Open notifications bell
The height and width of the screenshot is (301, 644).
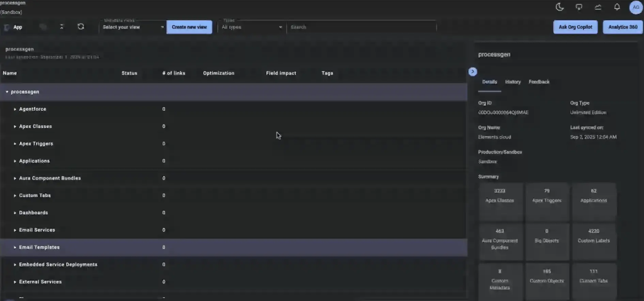pos(617,7)
